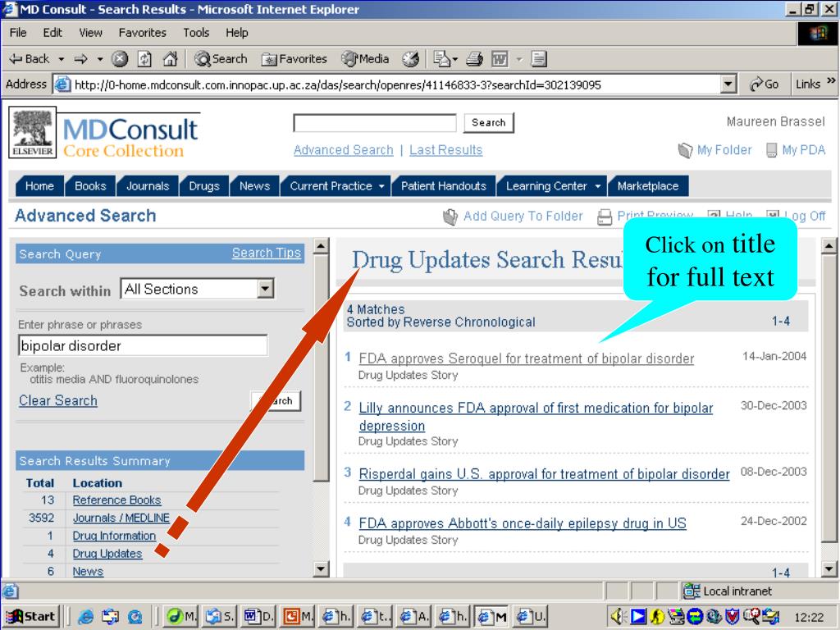Screen dimensions: 840x630
Task: Expand the address bar dropdown arrow
Action: (x=728, y=84)
